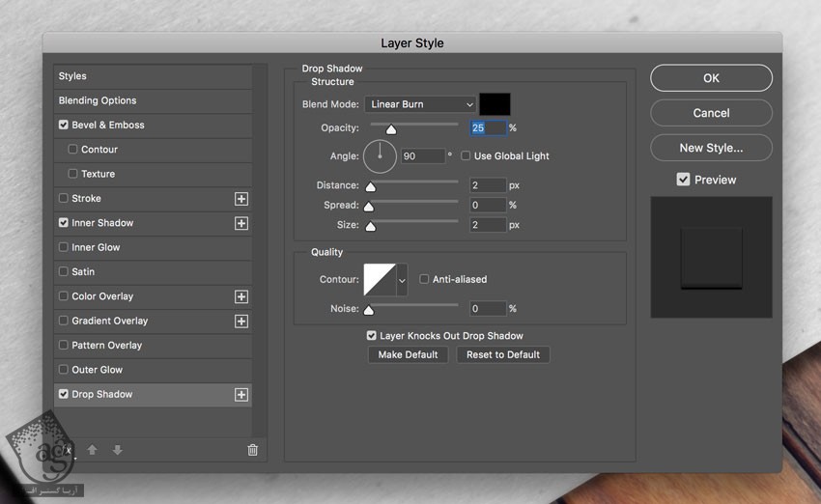
Task: Duplicate Gradient Overlay using its plus icon
Action: point(241,322)
